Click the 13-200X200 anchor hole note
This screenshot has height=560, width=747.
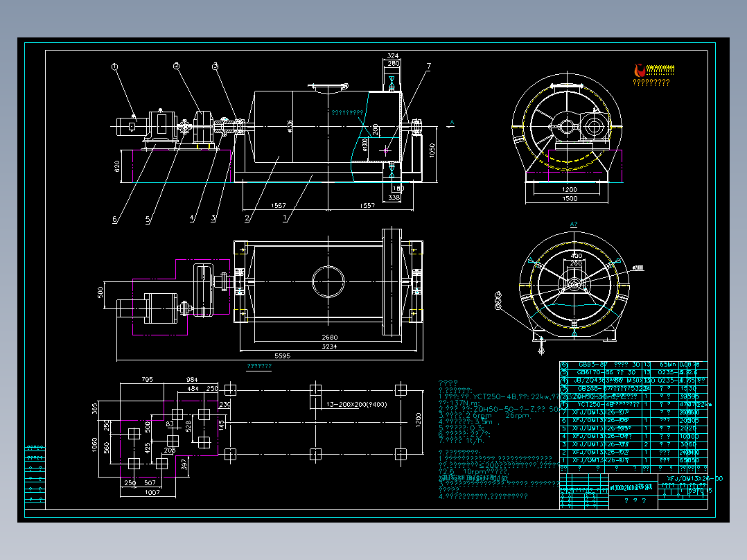[x=356, y=405]
